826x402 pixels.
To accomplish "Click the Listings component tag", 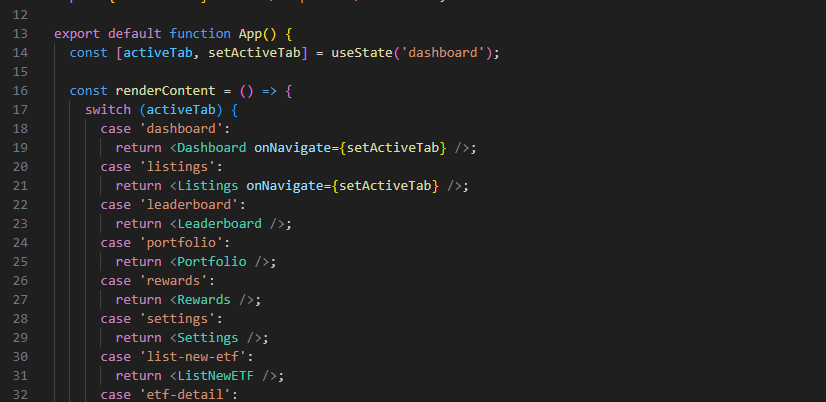I will click(208, 185).
